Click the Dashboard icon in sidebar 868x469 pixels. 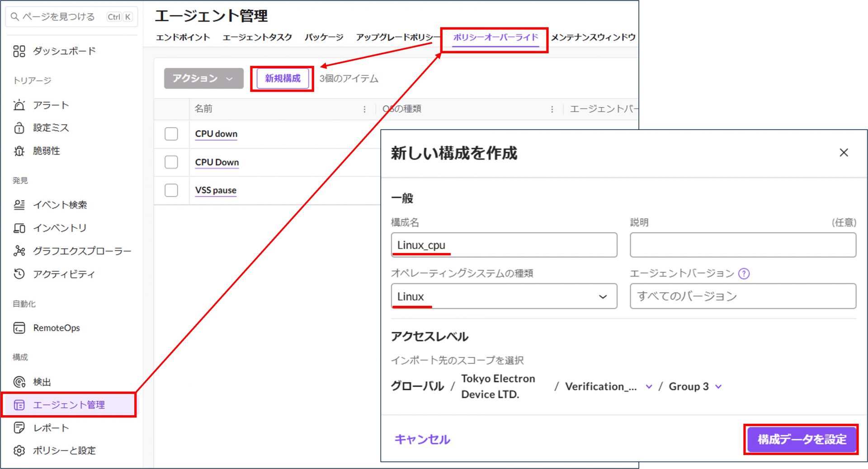pyautogui.click(x=19, y=51)
